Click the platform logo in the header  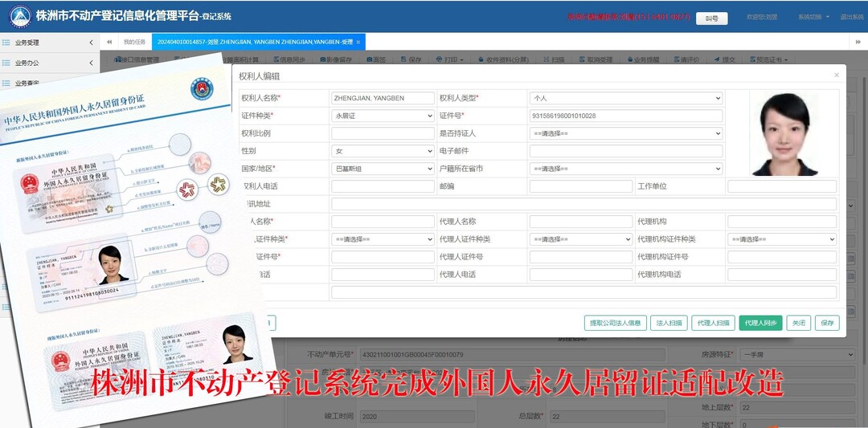(x=20, y=16)
